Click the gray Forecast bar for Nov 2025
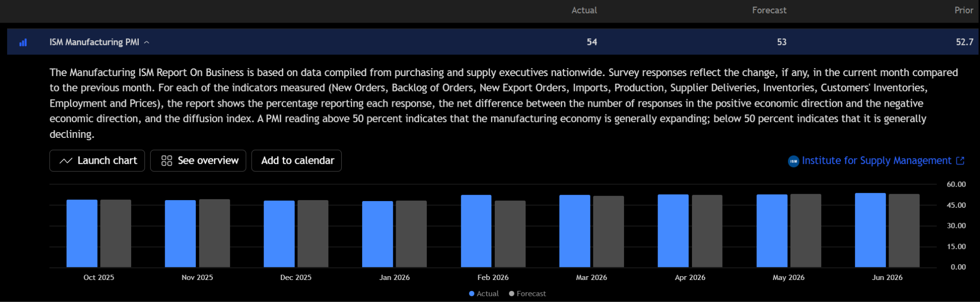The image size is (980, 302). point(214,233)
